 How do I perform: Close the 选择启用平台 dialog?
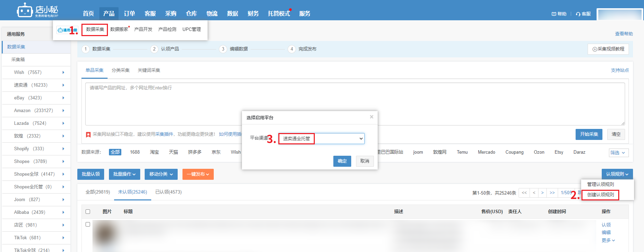[371, 117]
